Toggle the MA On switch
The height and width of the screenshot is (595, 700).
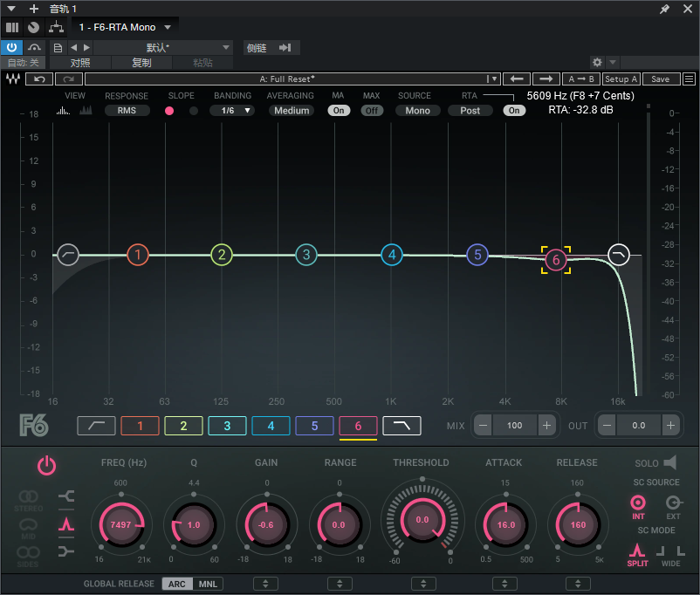coord(339,110)
